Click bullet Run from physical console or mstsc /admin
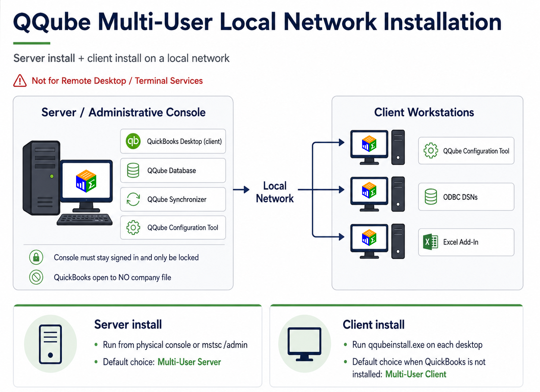Viewport: 540px width, 392px height. click(175, 345)
